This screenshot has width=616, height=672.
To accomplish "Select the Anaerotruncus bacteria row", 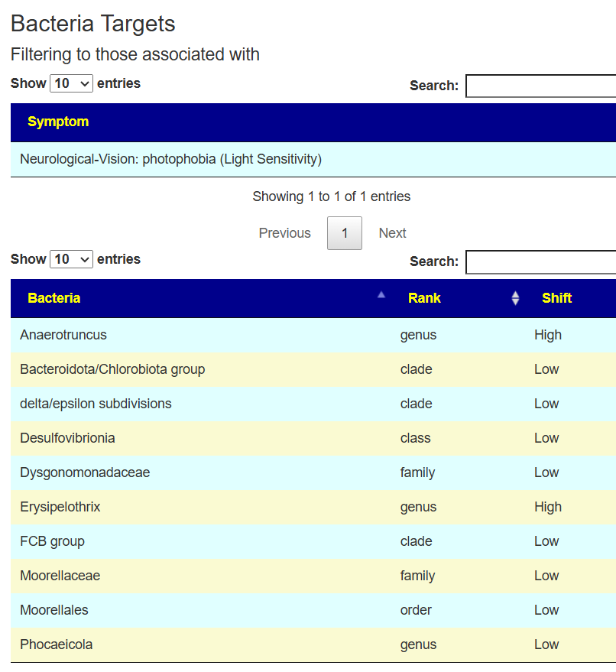I will [x=63, y=335].
